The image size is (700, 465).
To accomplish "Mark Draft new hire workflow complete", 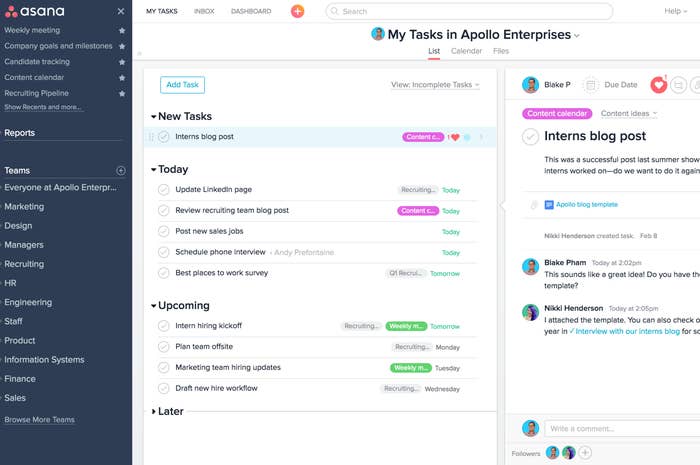I will pos(163,388).
